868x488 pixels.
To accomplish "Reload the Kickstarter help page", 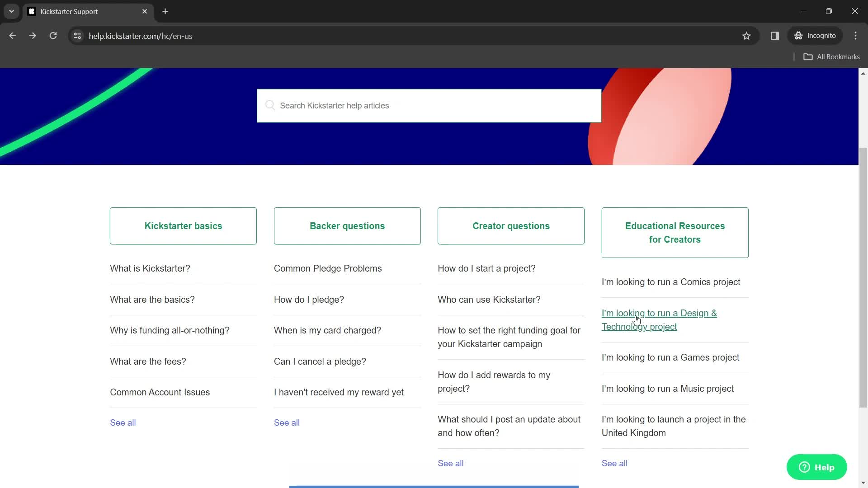I will [53, 36].
